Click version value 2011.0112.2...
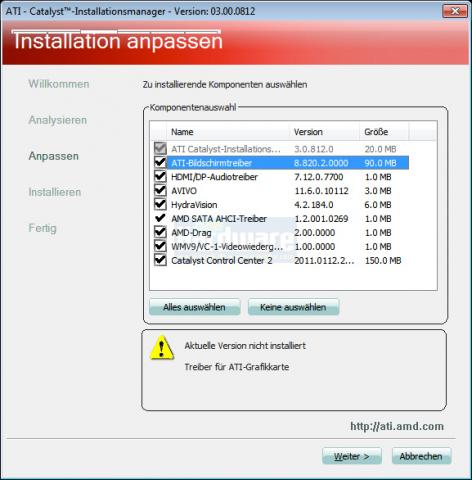The width and height of the screenshot is (472, 480). point(324,261)
